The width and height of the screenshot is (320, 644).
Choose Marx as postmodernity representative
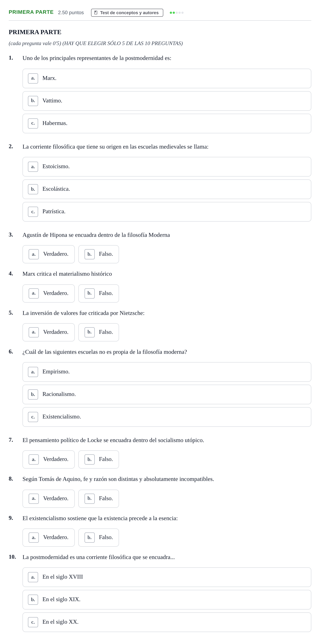(167, 78)
